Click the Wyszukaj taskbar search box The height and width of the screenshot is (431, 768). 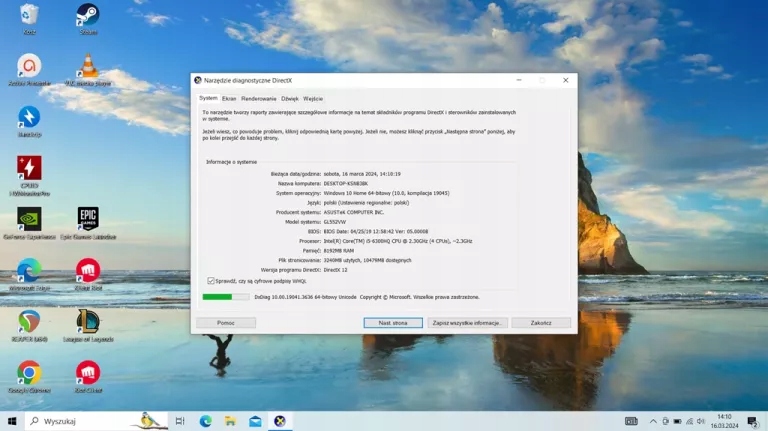click(96, 421)
